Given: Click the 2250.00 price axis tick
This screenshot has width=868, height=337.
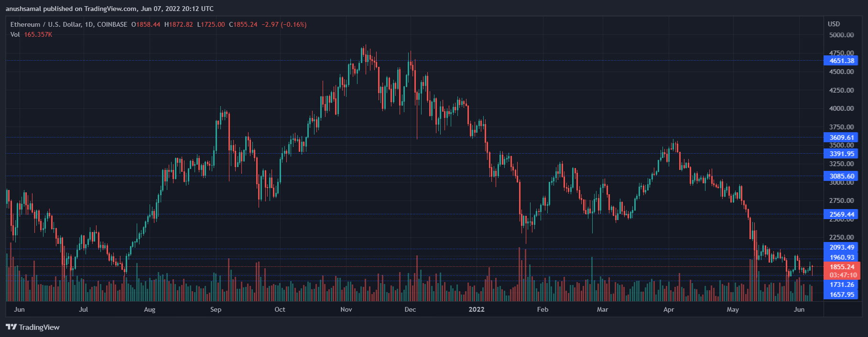Looking at the screenshot, I should [x=841, y=237].
